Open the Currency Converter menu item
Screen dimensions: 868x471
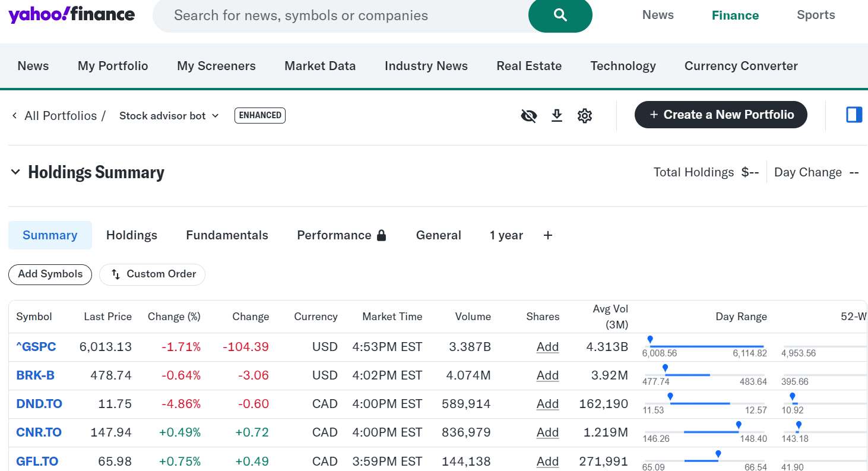click(740, 66)
